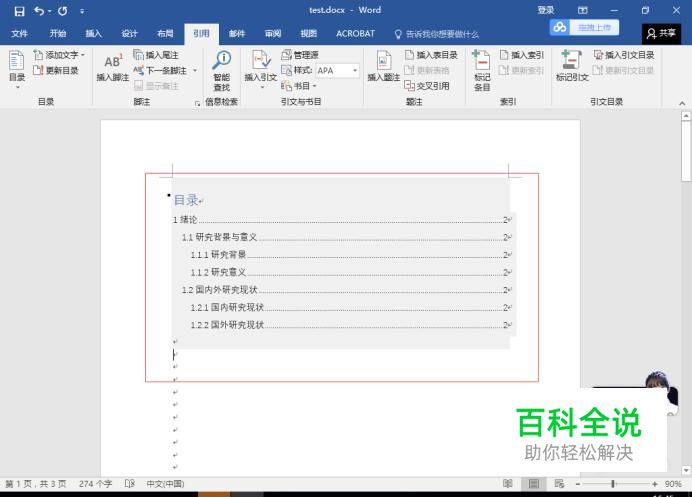This screenshot has width=692, height=497.
Task: Save the document with the disk icon
Action: [19, 11]
